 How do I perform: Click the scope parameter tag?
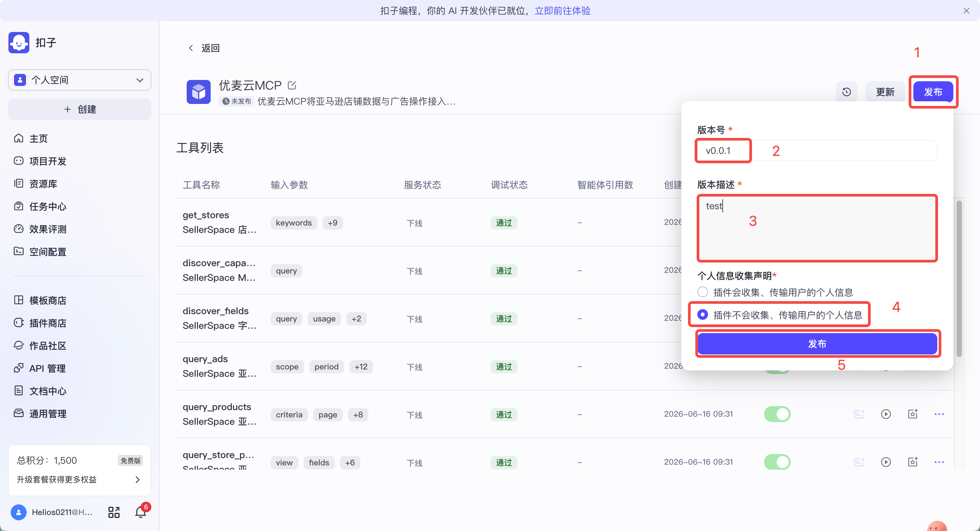(x=287, y=367)
